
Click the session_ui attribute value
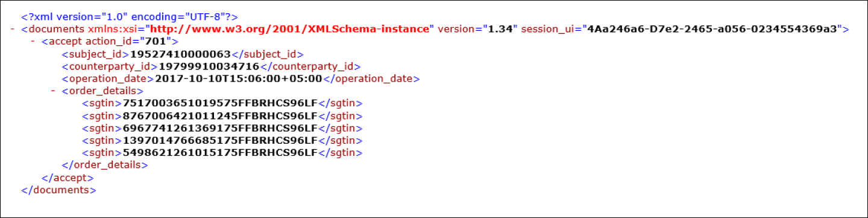713,29
